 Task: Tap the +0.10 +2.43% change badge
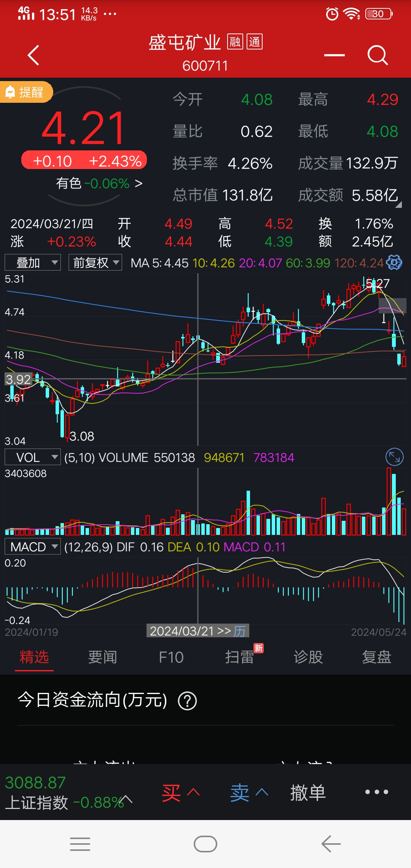(x=84, y=161)
